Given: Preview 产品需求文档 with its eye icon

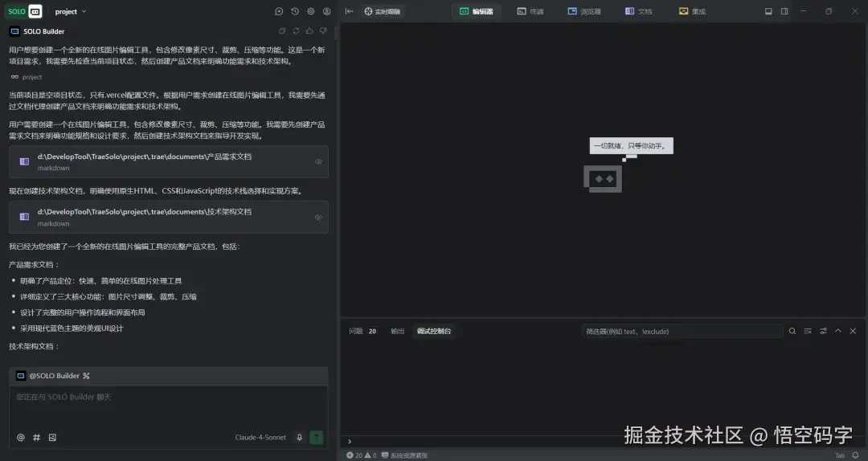Looking at the screenshot, I should (x=318, y=161).
